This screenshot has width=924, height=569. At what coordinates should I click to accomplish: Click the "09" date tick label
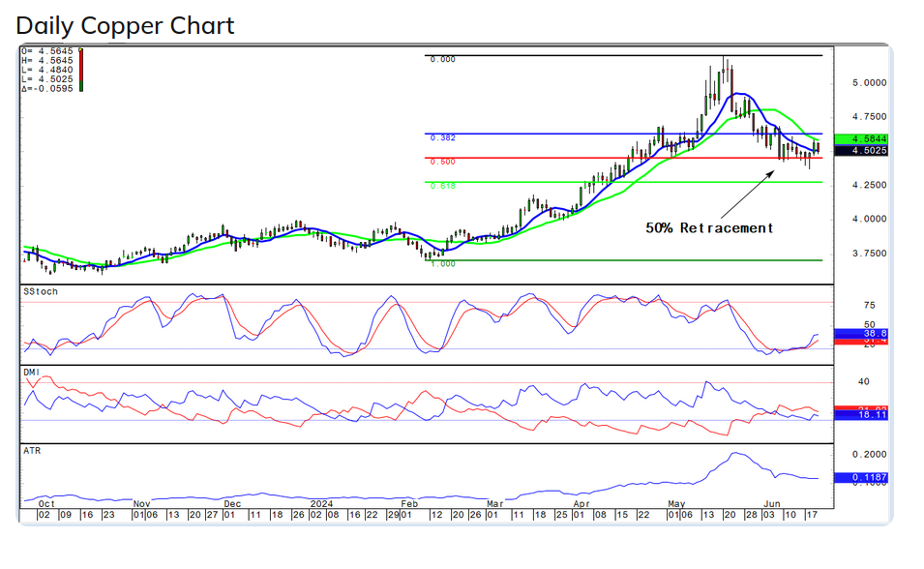click(66, 516)
